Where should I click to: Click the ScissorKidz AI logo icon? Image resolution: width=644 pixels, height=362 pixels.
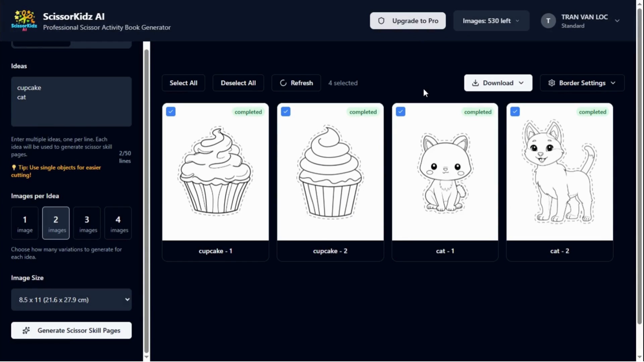(x=24, y=20)
